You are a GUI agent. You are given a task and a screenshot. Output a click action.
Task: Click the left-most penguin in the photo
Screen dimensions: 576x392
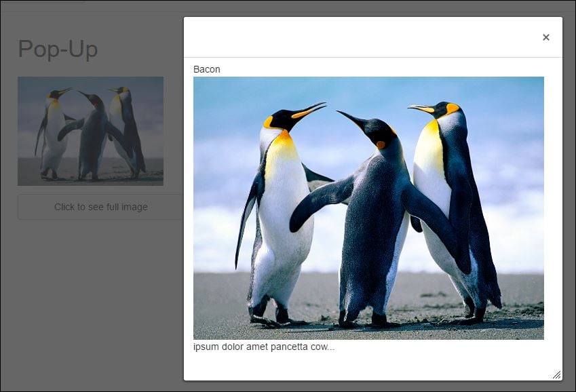pyautogui.click(x=278, y=203)
